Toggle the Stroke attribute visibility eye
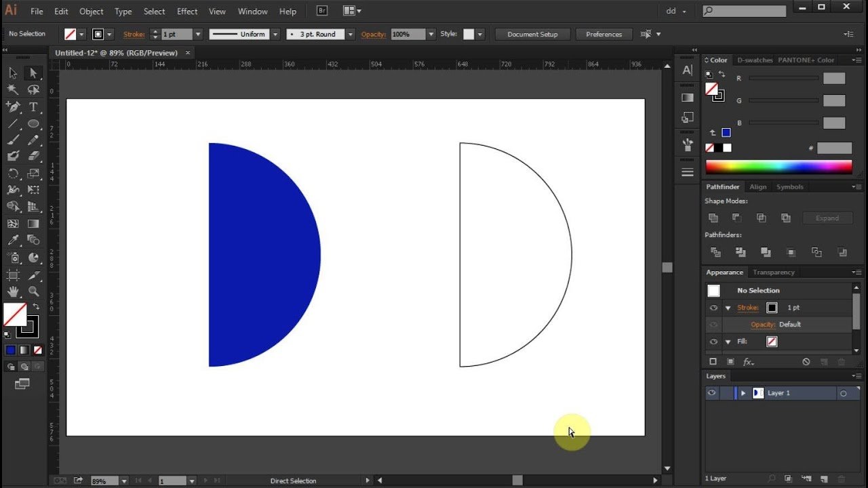Viewport: 868px width, 488px height. pos(713,308)
